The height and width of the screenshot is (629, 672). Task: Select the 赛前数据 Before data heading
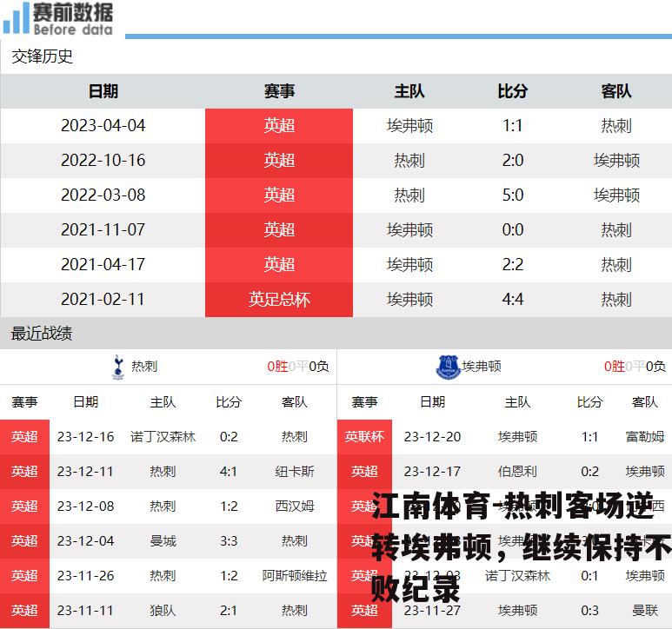pyautogui.click(x=73, y=19)
